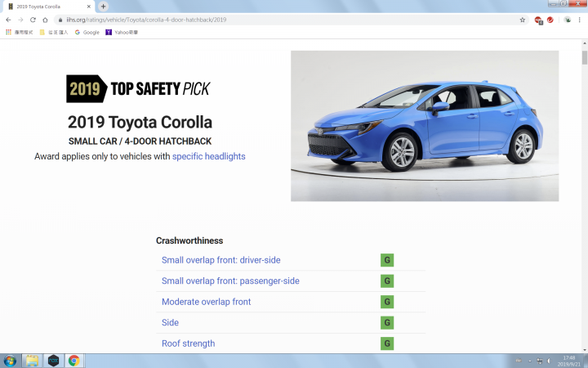This screenshot has height=368, width=588.
Task: Open the yellow folder bookmark
Action: [x=54, y=32]
